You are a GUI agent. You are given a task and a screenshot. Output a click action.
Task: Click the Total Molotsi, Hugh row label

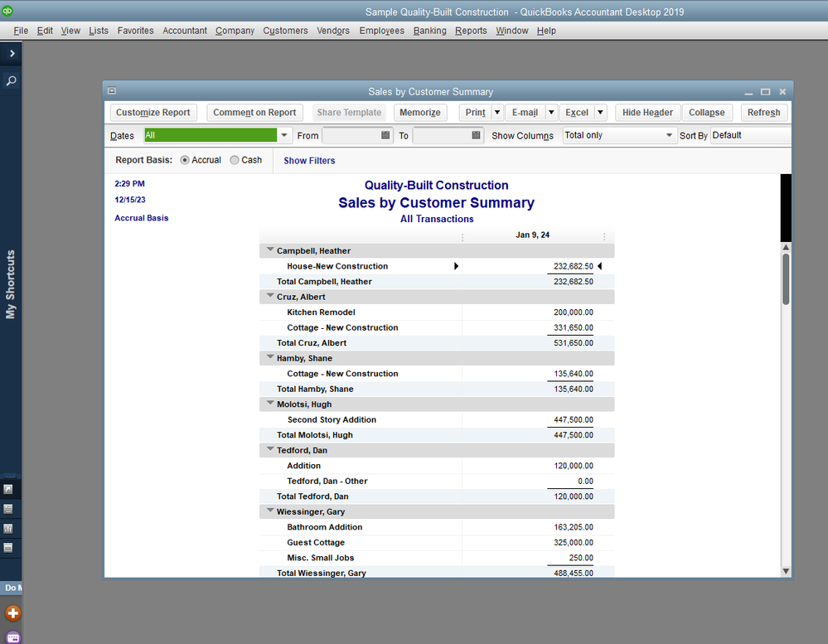[315, 435]
